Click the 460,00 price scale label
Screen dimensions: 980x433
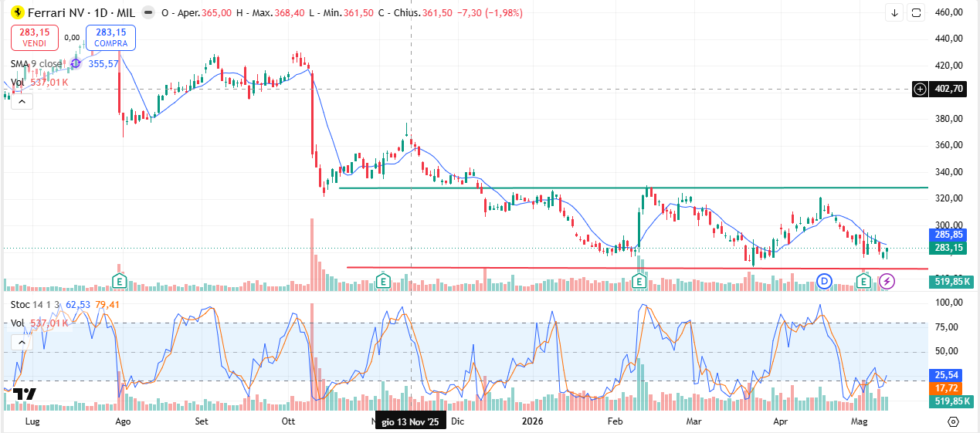(x=949, y=12)
